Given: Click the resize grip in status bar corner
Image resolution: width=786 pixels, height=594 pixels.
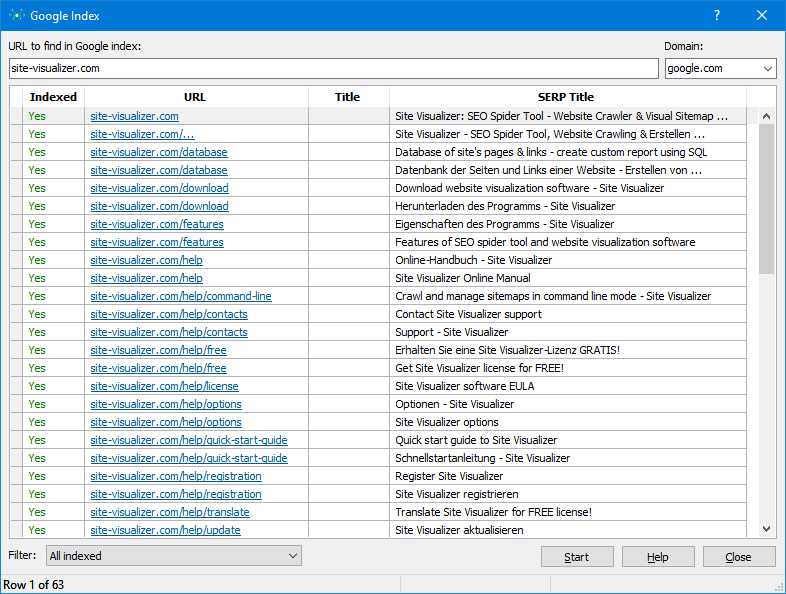Looking at the screenshot, I should (x=779, y=587).
